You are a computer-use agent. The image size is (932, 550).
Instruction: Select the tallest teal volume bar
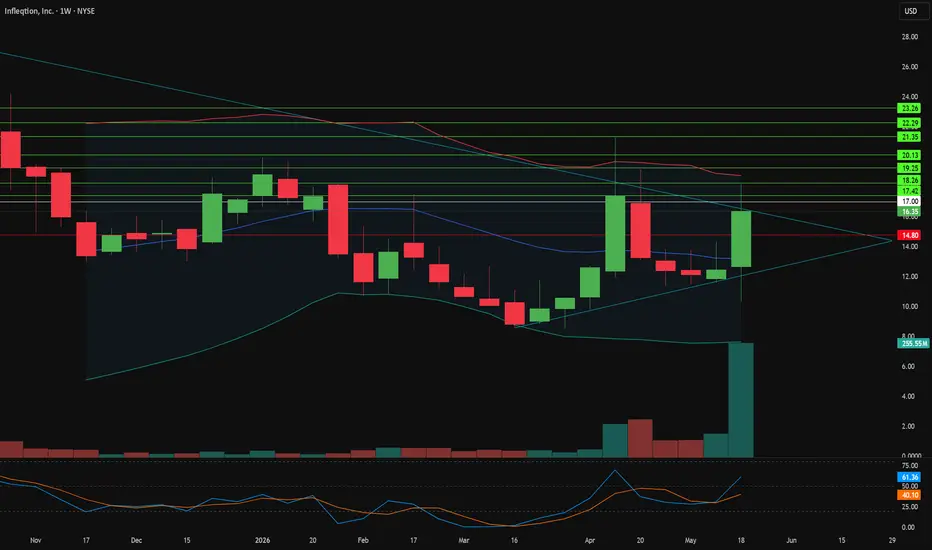[741, 400]
